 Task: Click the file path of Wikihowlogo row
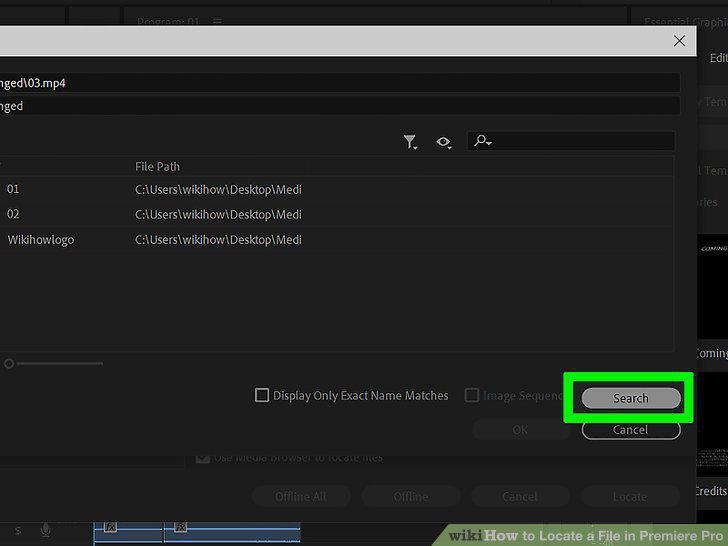[218, 240]
